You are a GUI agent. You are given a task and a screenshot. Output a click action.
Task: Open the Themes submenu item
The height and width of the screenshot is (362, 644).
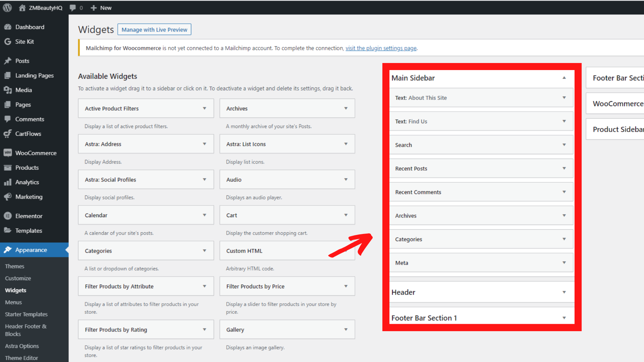coord(14,266)
